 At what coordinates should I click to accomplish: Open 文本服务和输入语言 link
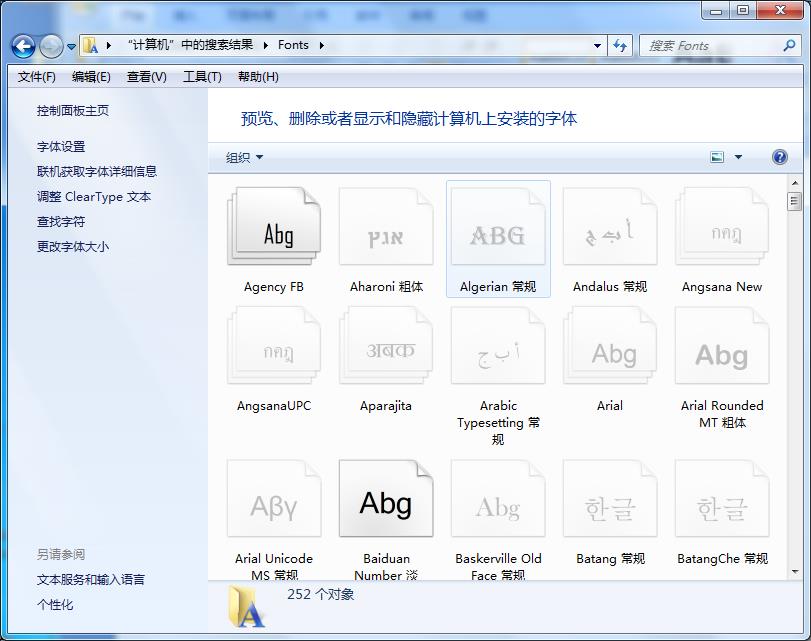click(x=91, y=580)
